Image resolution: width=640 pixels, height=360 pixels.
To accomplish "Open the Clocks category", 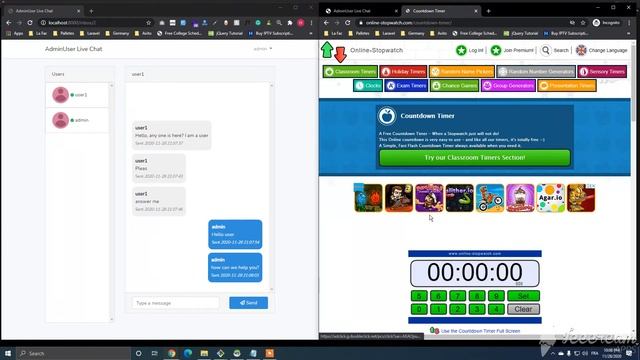I will 368,86.
